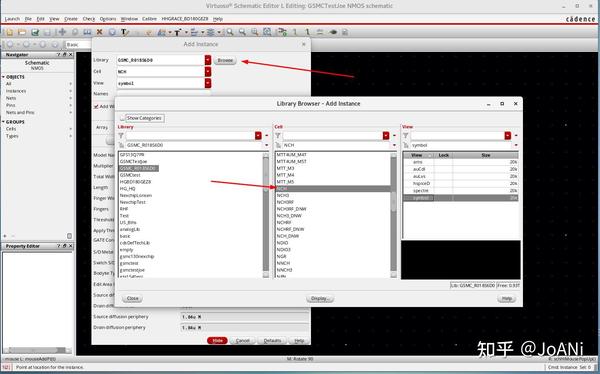Click the check-with-green-mark toolbar icon
This screenshot has height=374, width=600.
point(282,33)
